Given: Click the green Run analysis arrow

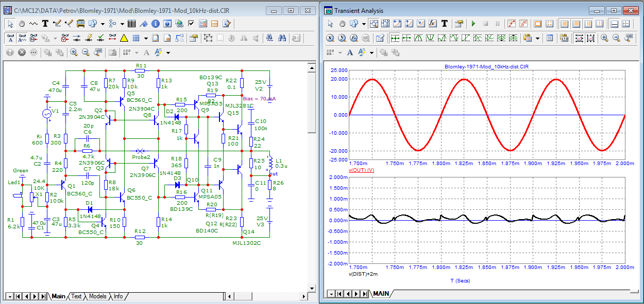Looking at the screenshot, I should [x=473, y=23].
